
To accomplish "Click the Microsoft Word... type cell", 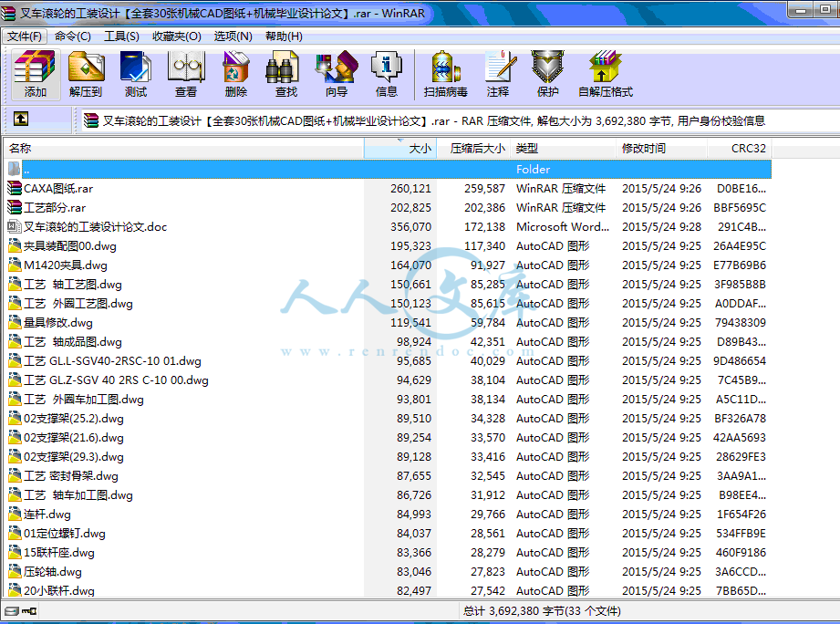I will point(563,227).
